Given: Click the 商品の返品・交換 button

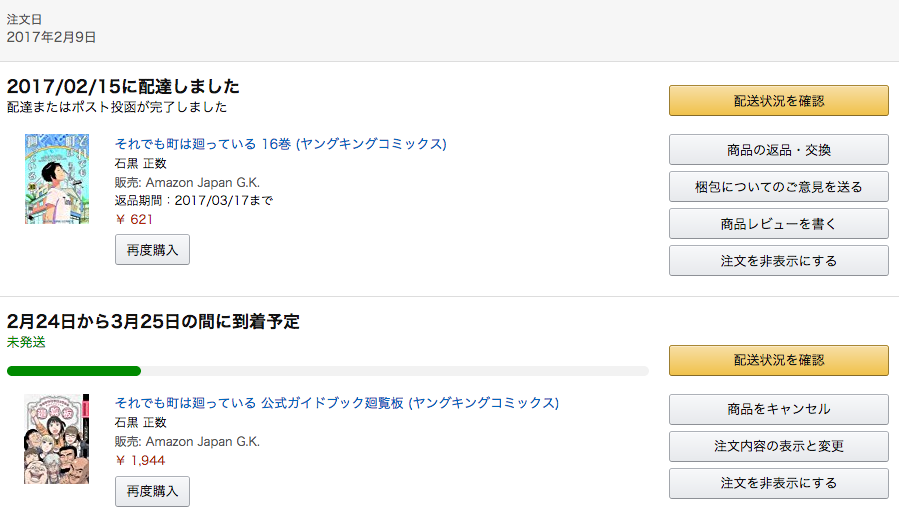Looking at the screenshot, I should [778, 150].
